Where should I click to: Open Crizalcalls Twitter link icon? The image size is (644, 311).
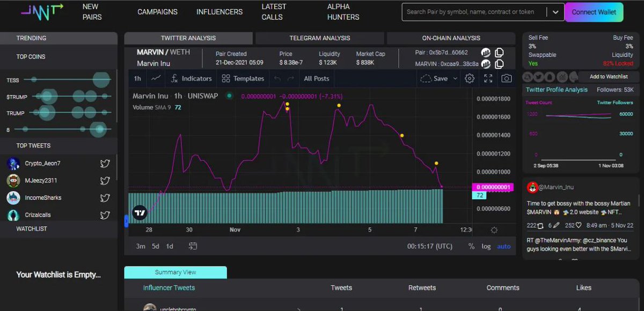105,215
